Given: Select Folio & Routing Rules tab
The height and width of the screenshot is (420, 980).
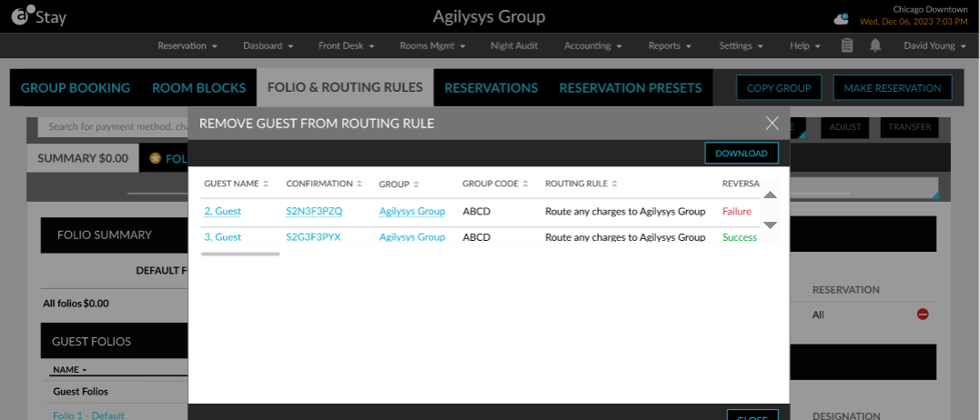Looking at the screenshot, I should (345, 87).
